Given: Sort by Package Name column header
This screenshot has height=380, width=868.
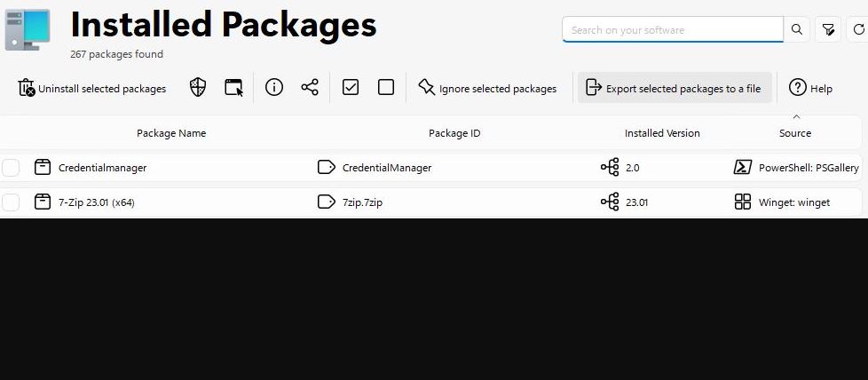Looking at the screenshot, I should [x=171, y=133].
